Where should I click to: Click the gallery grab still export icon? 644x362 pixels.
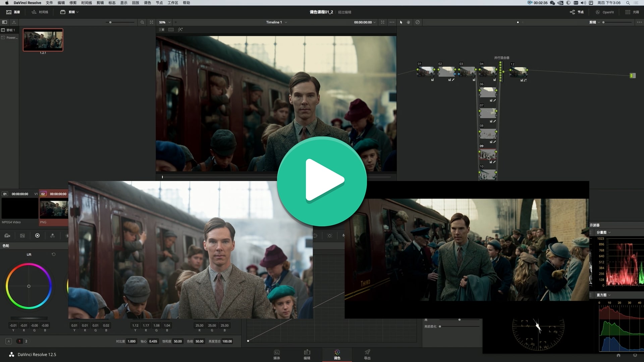tap(14, 22)
